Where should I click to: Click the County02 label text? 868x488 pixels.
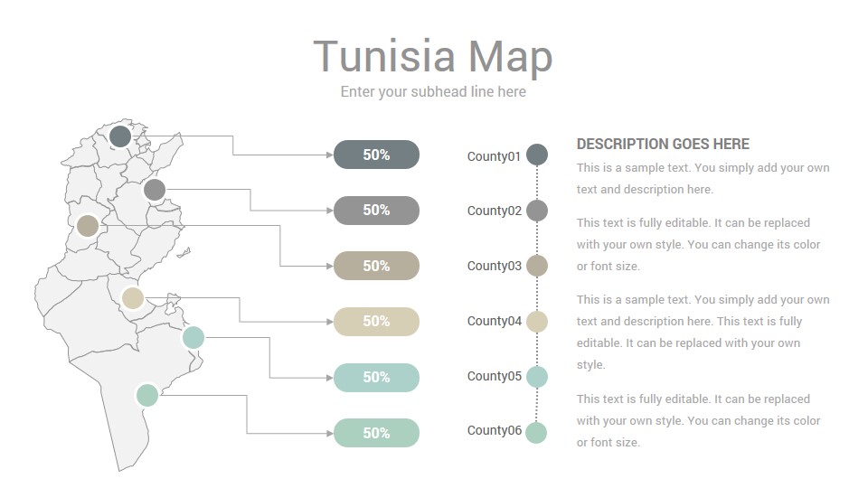pos(495,211)
